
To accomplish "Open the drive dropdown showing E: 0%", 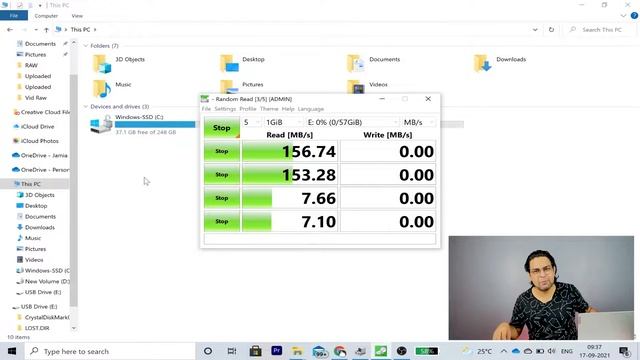I will (352, 122).
